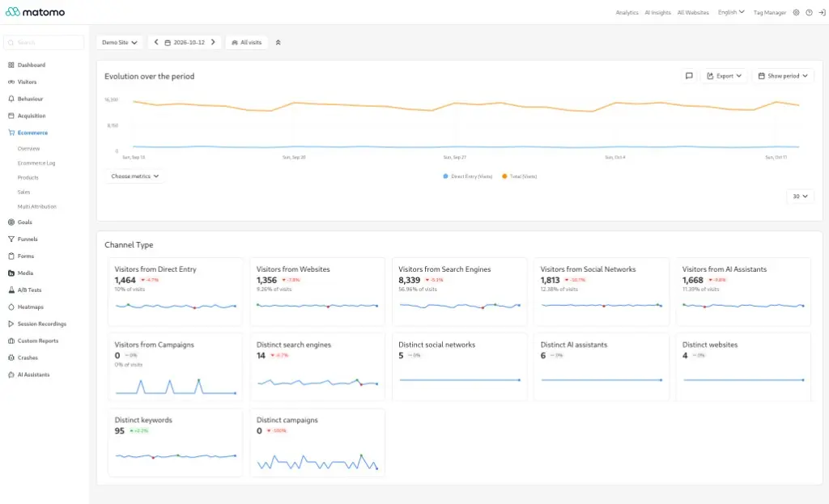Click the AI Assistants sidebar icon
829x504 pixels.
(x=11, y=375)
